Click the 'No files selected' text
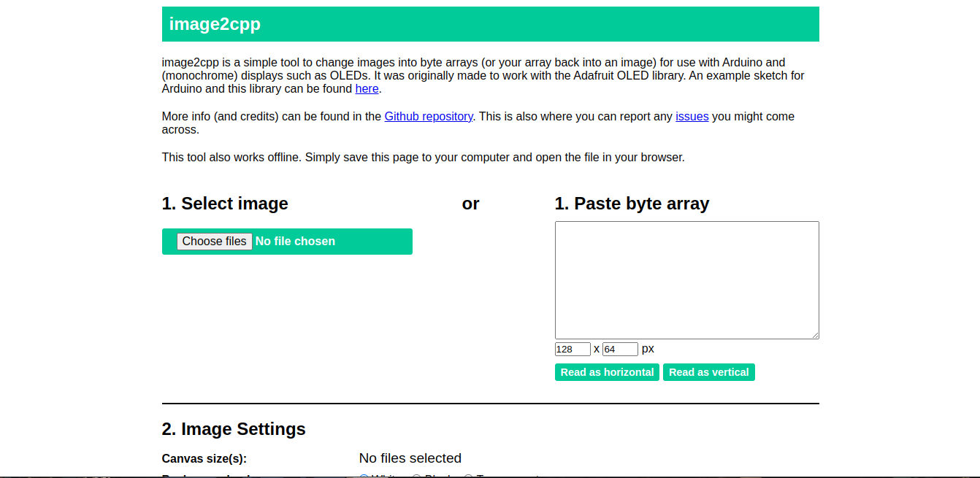The height and width of the screenshot is (478, 980). click(x=410, y=458)
